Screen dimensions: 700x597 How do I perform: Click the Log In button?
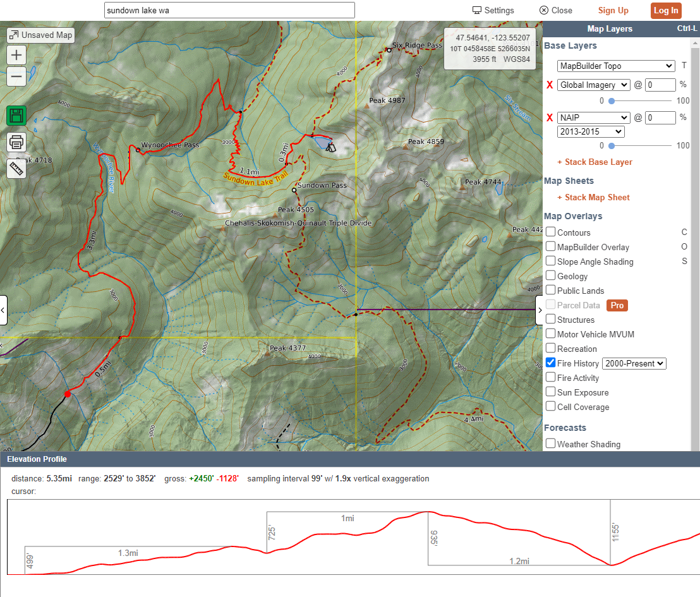[x=666, y=10]
